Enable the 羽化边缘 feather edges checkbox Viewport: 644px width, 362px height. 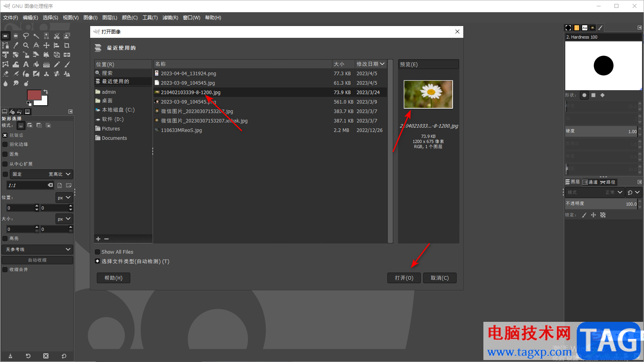tap(5, 145)
